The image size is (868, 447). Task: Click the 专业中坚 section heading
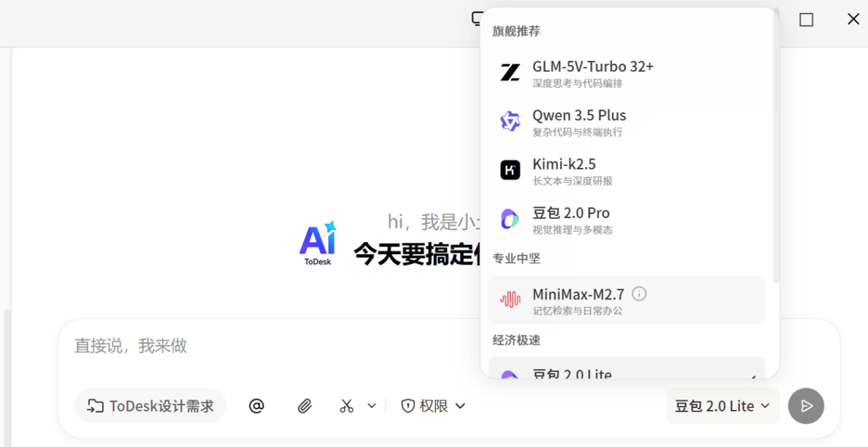(517, 258)
